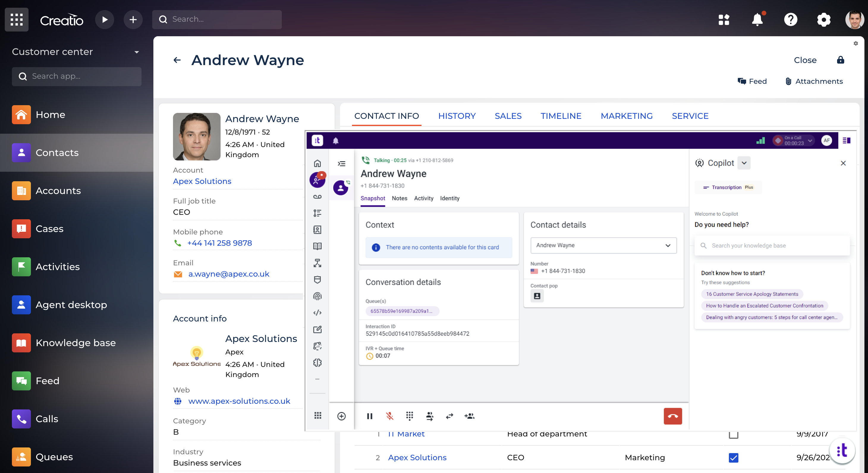
Task: Open 16 Customer Service Apology Statements suggestion
Action: pos(752,294)
